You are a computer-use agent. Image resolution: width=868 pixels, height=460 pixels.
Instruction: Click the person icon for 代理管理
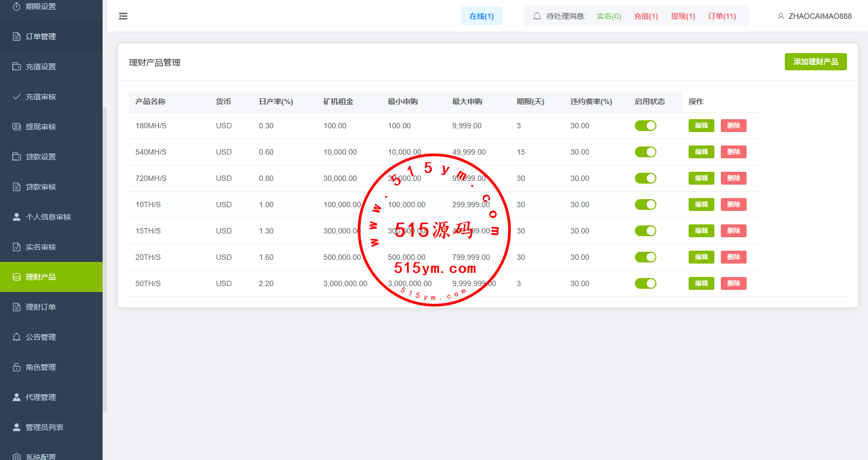[17, 397]
